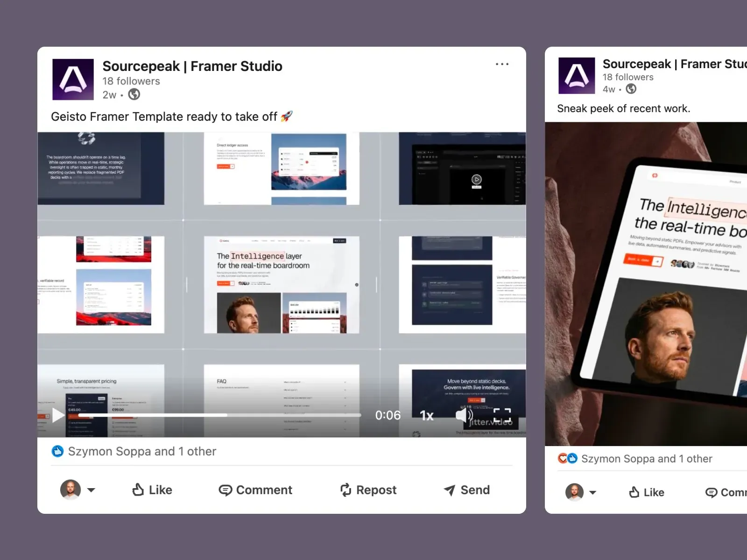The image size is (747, 560).
Task: Click the 'Sneak peek of recent work.' caption
Action: point(624,108)
